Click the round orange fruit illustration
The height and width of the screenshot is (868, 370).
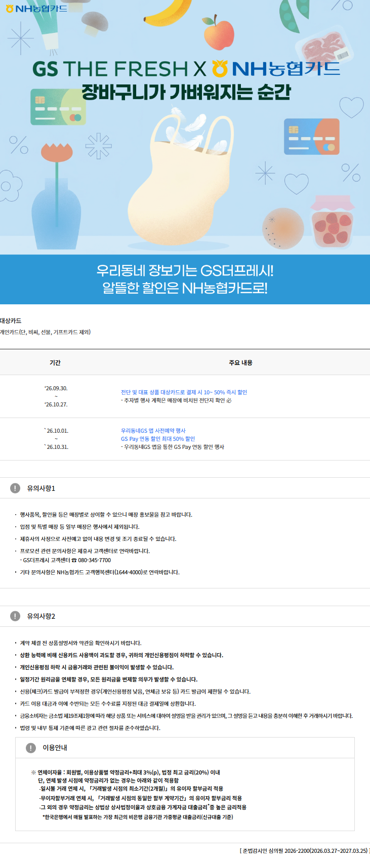283,229
